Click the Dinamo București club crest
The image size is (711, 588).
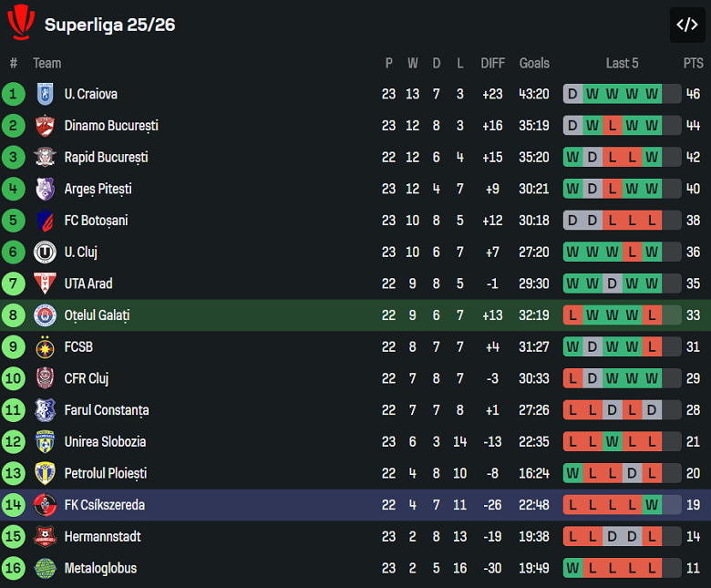point(45,126)
